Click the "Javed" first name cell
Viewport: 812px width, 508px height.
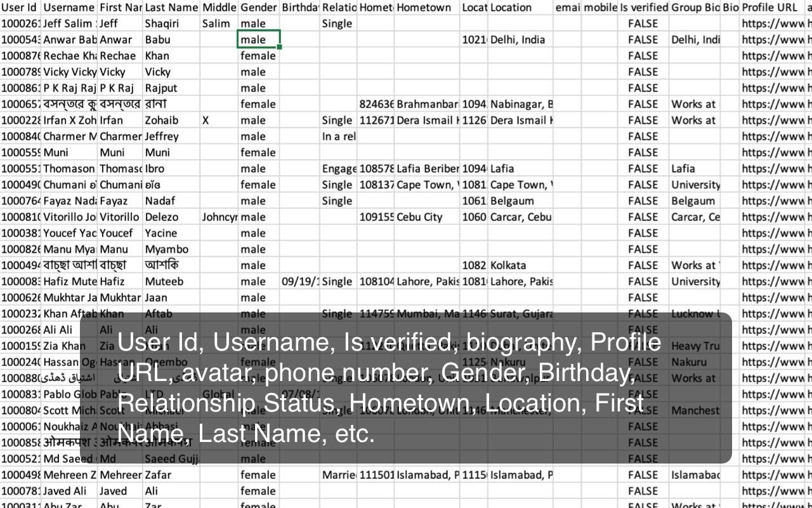(x=120, y=491)
